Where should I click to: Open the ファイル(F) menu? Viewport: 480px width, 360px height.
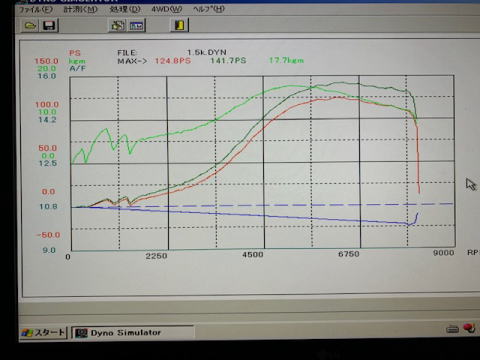pyautogui.click(x=35, y=9)
